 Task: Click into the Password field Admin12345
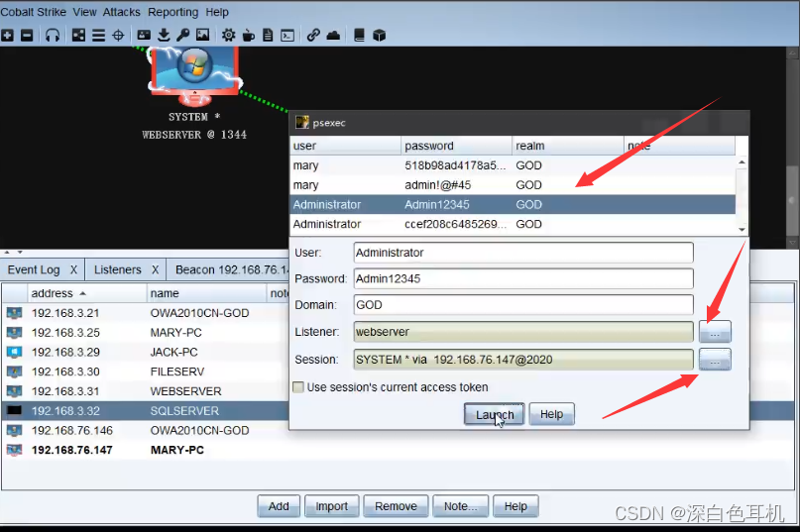523,278
